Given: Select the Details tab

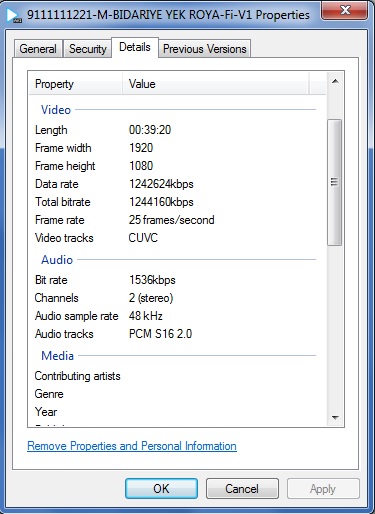Looking at the screenshot, I should coord(135,47).
